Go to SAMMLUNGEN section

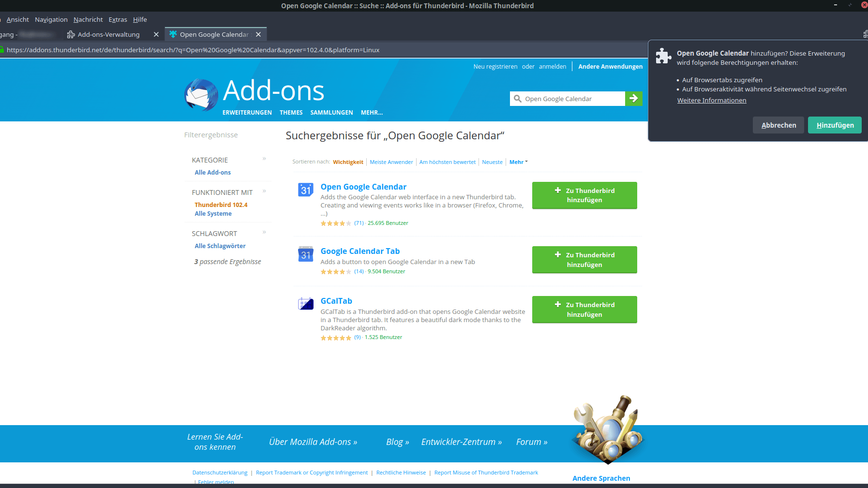[x=332, y=113]
